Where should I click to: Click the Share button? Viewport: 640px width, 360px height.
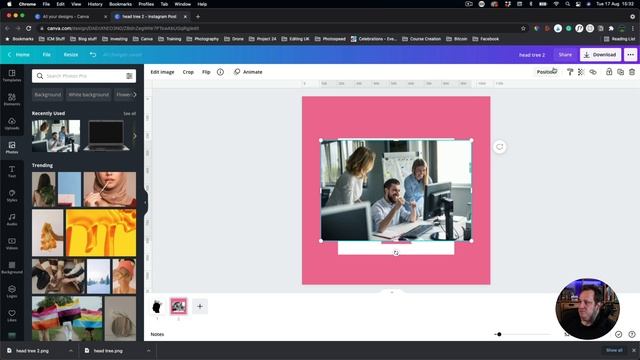tap(565, 55)
